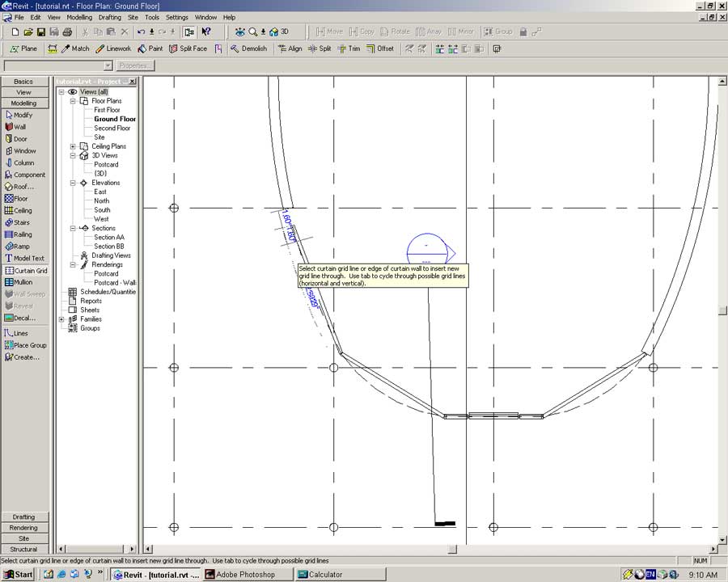Choose the Stairs tool
The width and height of the screenshot is (728, 582).
point(21,222)
